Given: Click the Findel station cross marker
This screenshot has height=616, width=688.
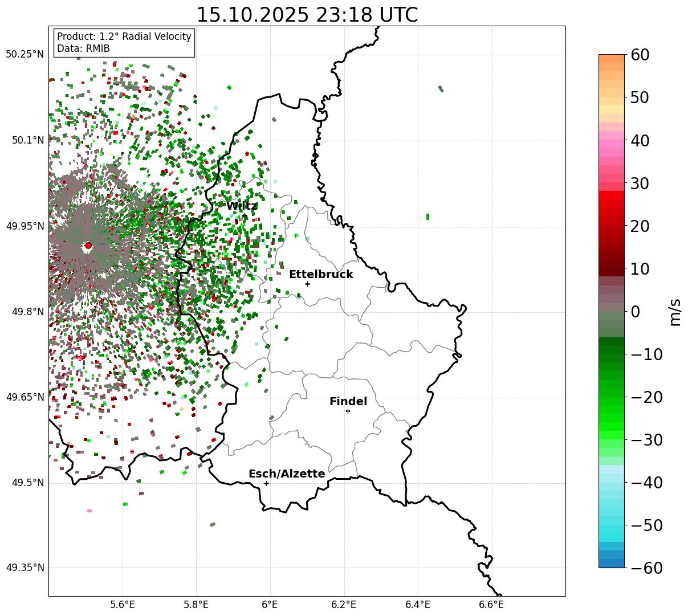Looking at the screenshot, I should click(x=348, y=411).
